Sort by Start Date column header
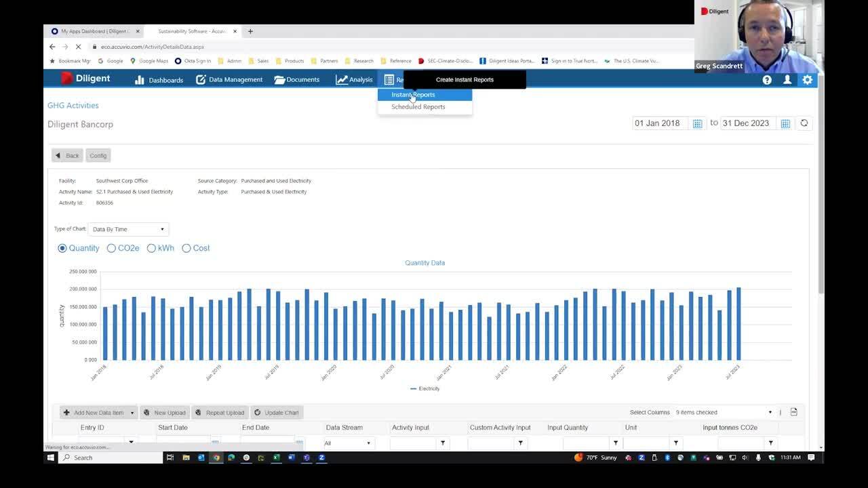Viewport: 868px width, 488px height. (x=173, y=428)
